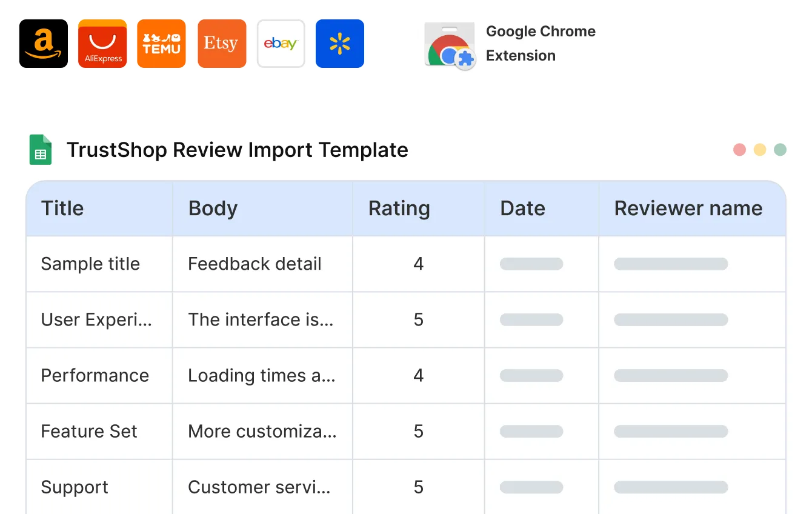
Task: Click the 'Customer servi...' body cell
Action: (x=262, y=487)
